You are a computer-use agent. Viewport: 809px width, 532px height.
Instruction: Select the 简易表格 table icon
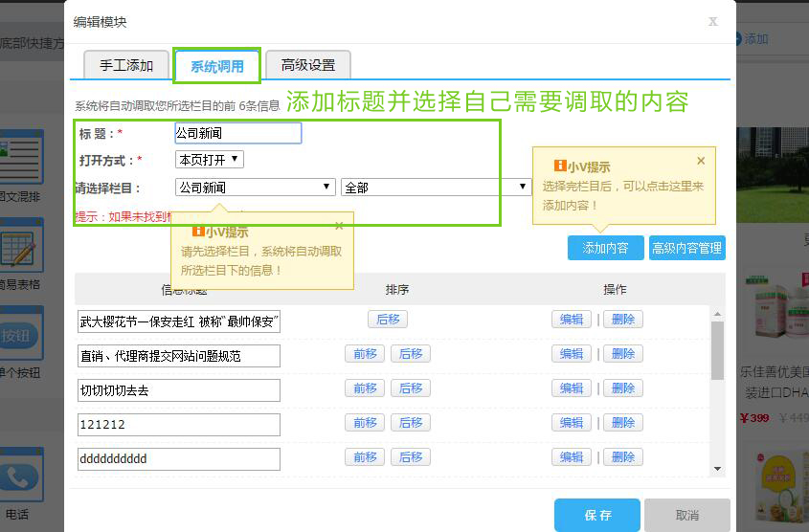coord(21,249)
